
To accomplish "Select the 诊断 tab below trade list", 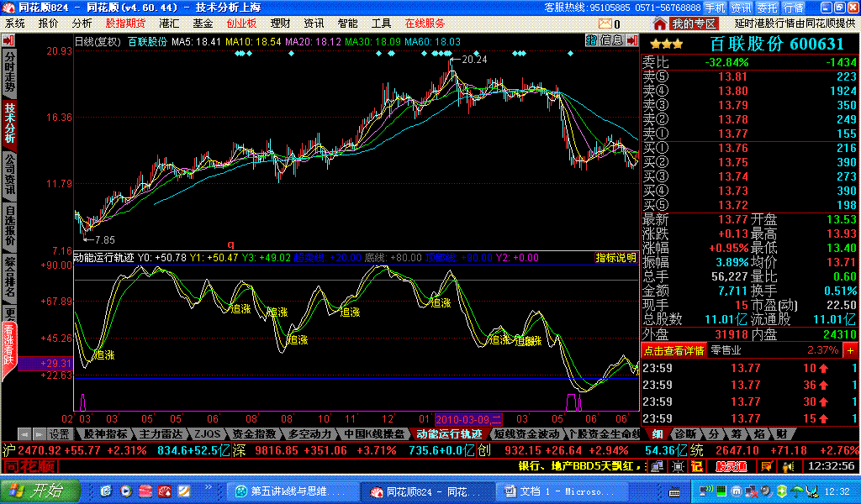I will 685,434.
